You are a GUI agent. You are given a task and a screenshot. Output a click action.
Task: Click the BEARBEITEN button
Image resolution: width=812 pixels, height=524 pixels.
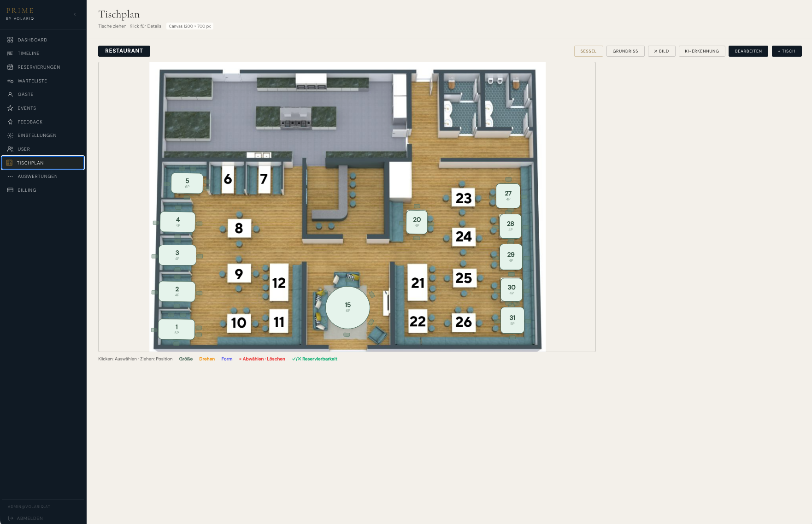(x=748, y=51)
